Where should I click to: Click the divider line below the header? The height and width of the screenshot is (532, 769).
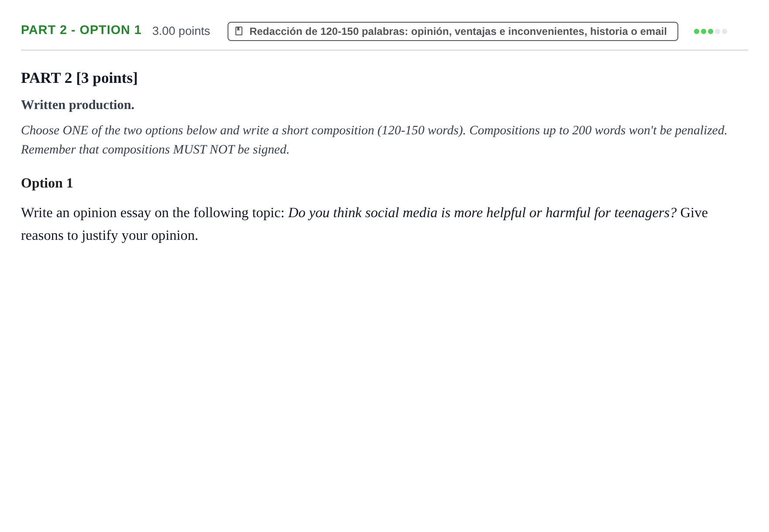click(384, 50)
